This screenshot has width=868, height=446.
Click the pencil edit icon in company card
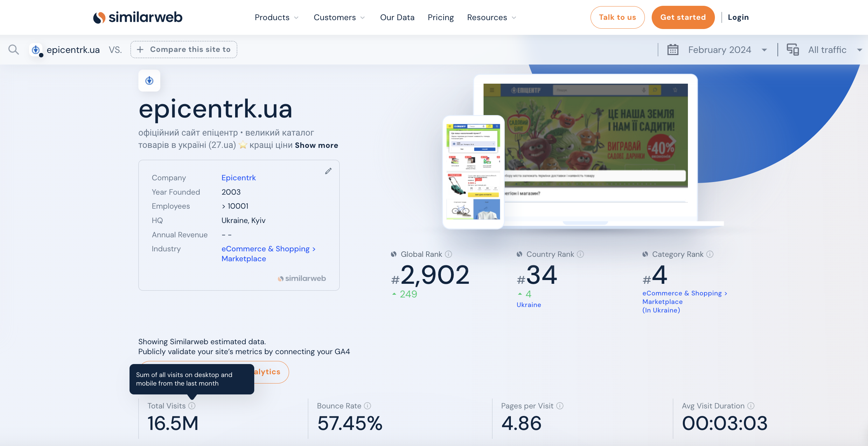(328, 171)
